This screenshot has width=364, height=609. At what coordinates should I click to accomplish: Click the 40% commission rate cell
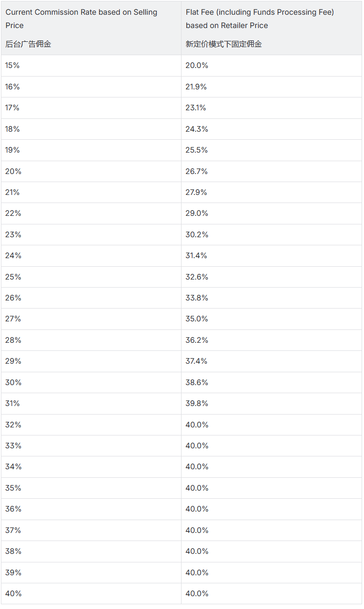(x=13, y=593)
